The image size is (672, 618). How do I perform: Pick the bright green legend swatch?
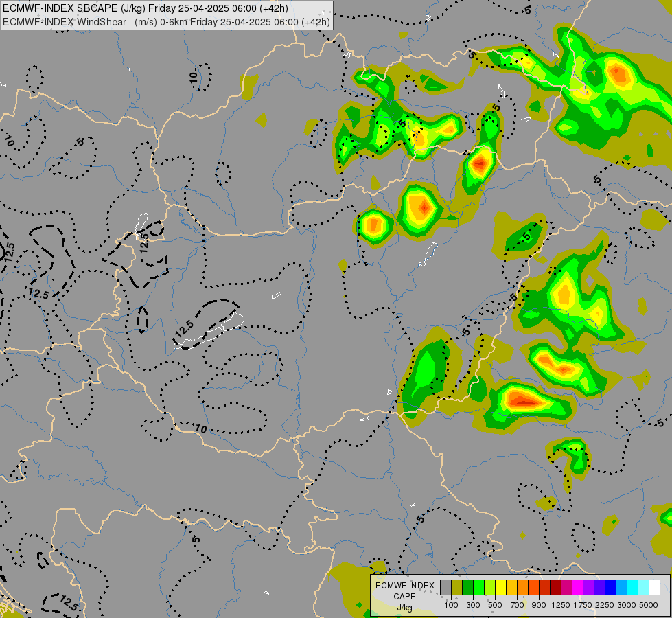pos(478,587)
